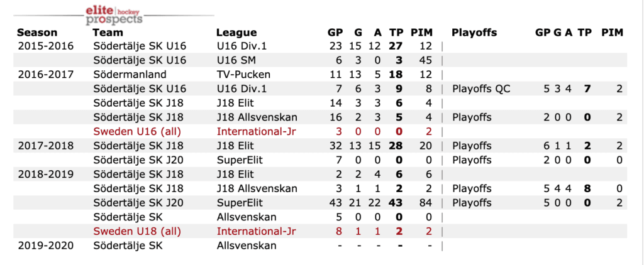Viewport: 644px width, 265px height.
Task: Click the League column header
Action: pyautogui.click(x=236, y=33)
